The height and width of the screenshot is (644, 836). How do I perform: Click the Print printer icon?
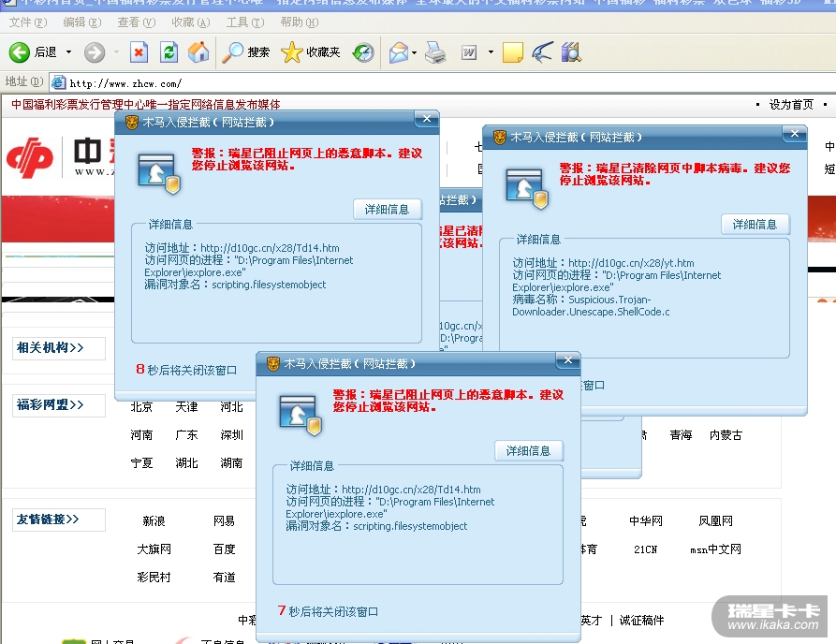click(x=435, y=52)
